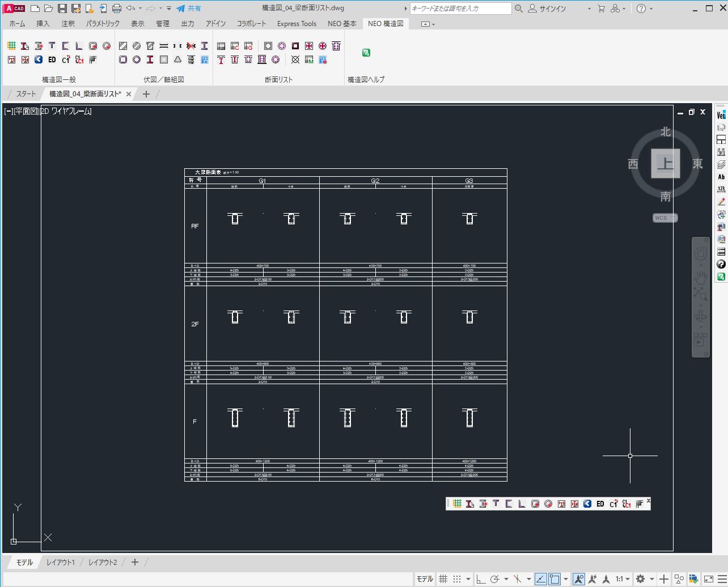Screen dimensions: 728x587
Task: Open the Autodesk App Store cart icon
Action: (x=601, y=8)
